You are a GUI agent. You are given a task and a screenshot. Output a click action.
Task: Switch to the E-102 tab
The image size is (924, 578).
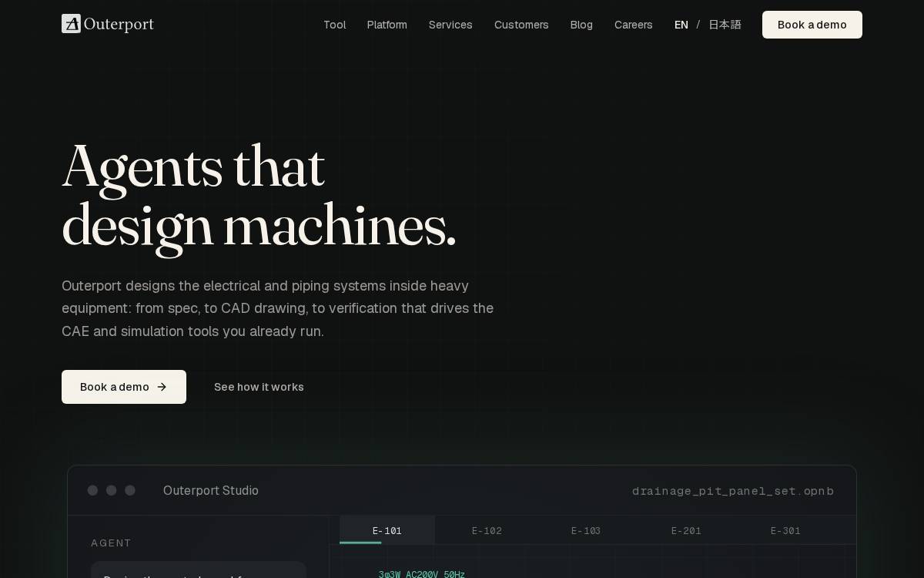click(x=487, y=530)
